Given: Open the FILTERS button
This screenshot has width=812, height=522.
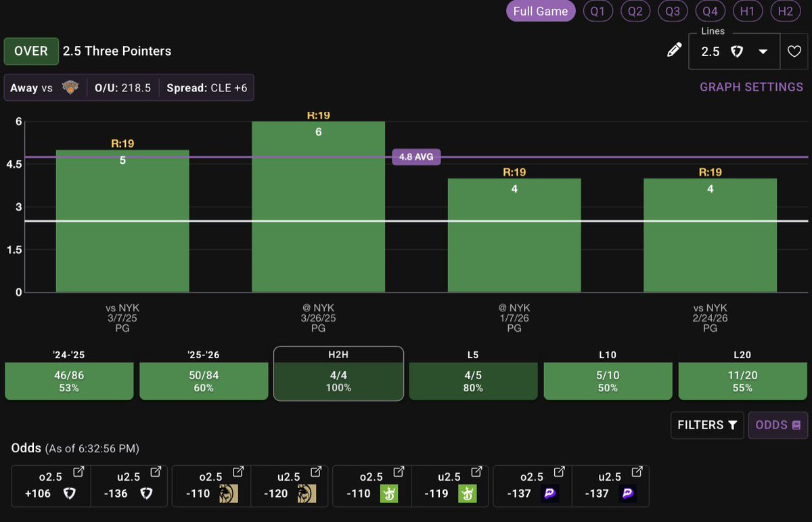Looking at the screenshot, I should [x=707, y=425].
